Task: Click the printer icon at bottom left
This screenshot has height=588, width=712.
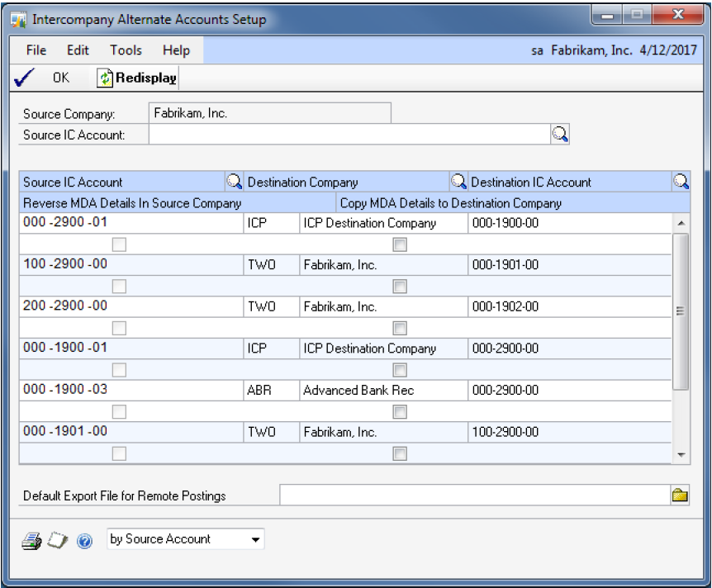Action: coord(31,540)
